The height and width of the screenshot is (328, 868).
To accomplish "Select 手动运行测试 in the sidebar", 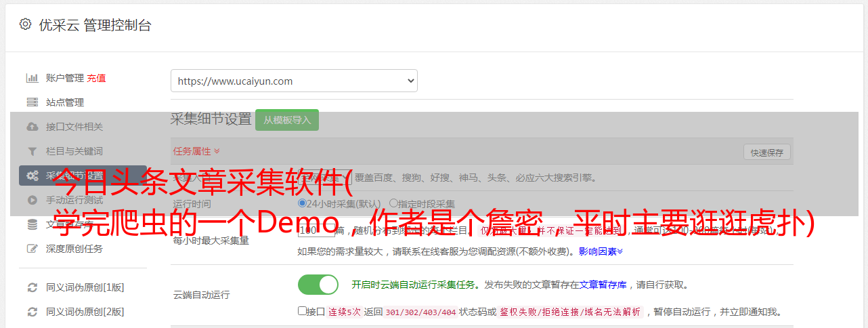I will point(74,200).
